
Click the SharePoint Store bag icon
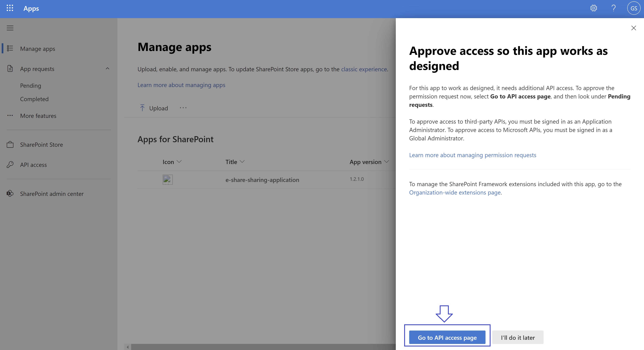point(10,145)
